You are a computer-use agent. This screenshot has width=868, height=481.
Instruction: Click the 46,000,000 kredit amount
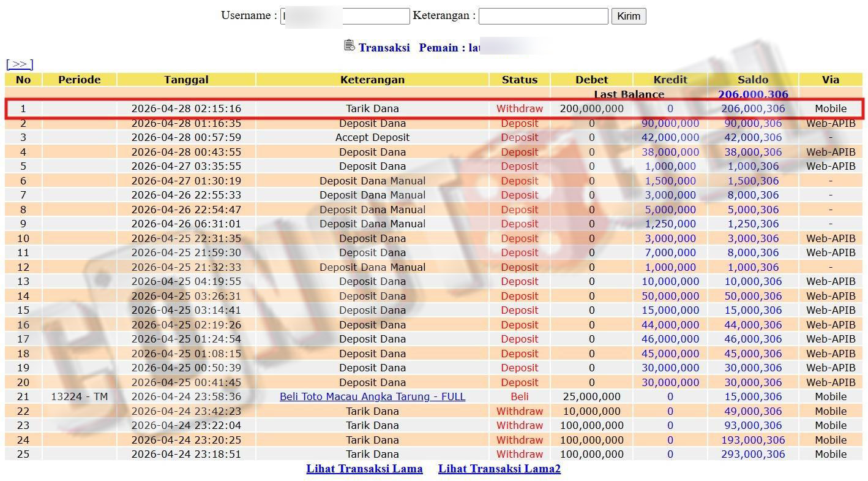pos(670,339)
